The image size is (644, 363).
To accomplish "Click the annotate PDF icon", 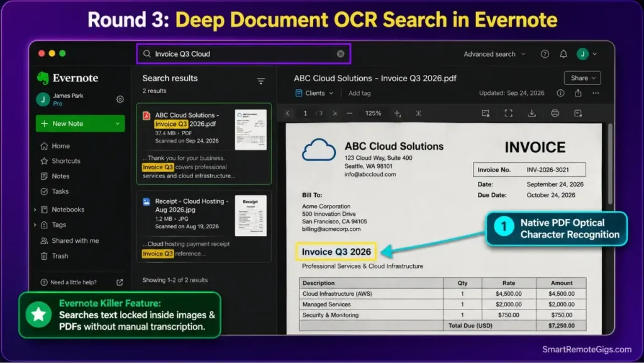I will coord(486,113).
